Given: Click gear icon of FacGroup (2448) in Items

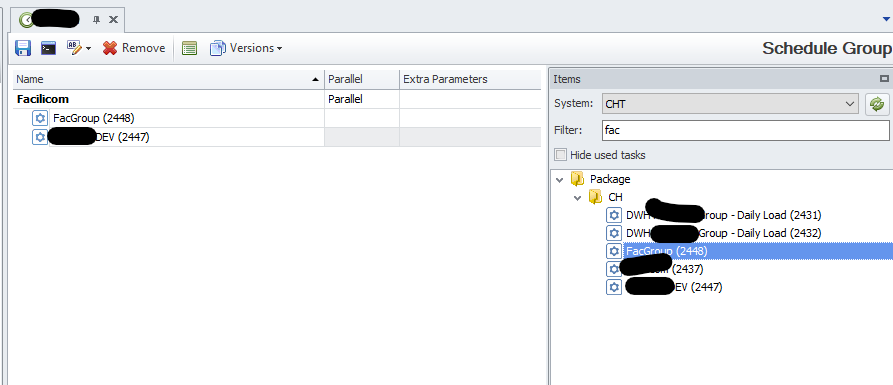Looking at the screenshot, I should click(614, 251).
